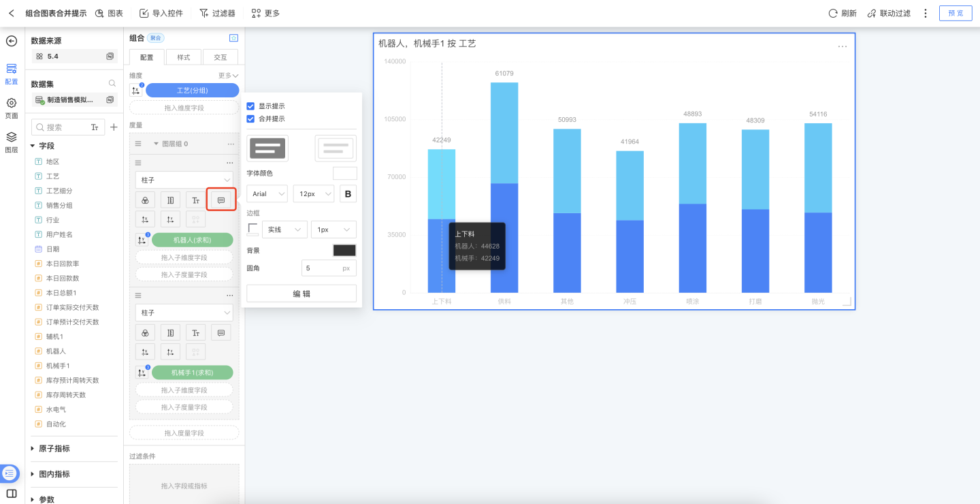Switch to the 交互 tab
Screen dimensions: 980x504
[x=220, y=57]
